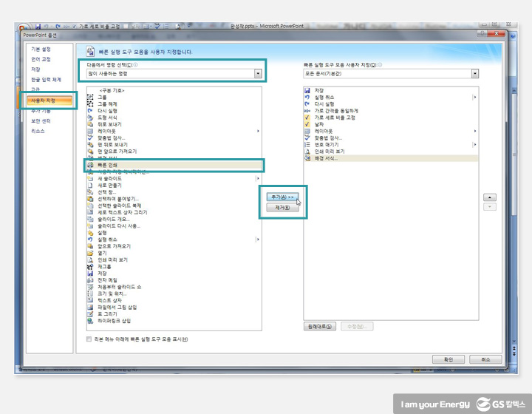532x414 pixels.
Task: Choose the 열기 folder icon command
Action: (90, 253)
